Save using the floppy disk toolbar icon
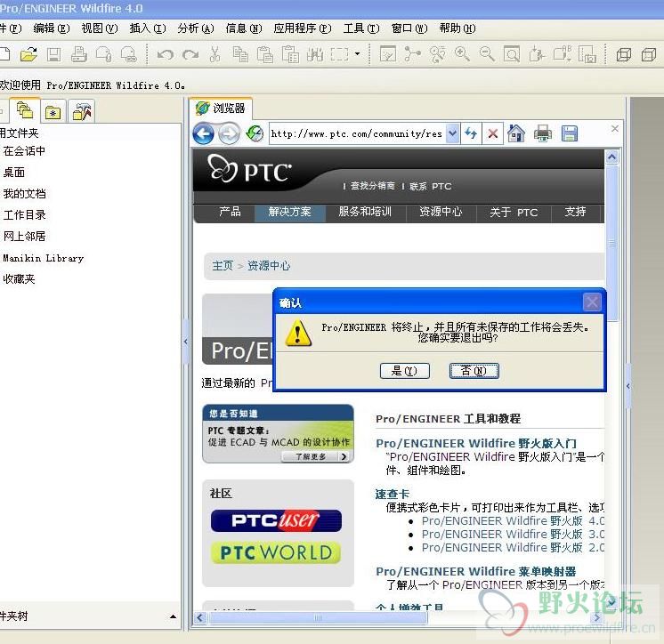The height and width of the screenshot is (644, 664). point(53,54)
